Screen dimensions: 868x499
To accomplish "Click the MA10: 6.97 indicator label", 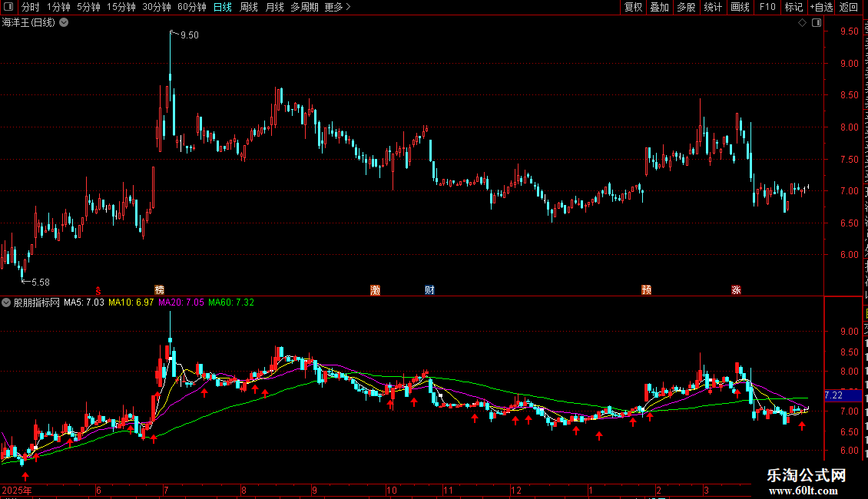I will click(131, 302).
